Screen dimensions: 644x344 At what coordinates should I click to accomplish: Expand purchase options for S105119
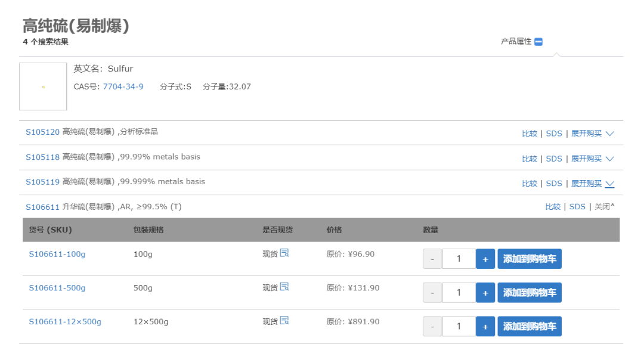point(592,184)
